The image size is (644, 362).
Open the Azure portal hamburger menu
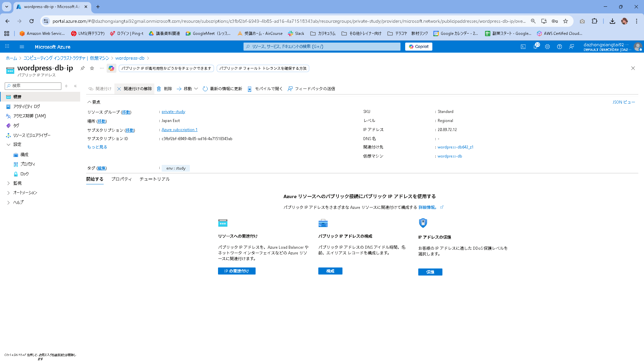click(x=22, y=47)
